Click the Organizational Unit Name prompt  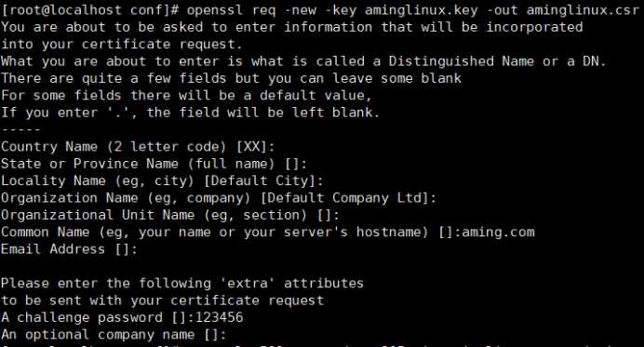coord(170,215)
